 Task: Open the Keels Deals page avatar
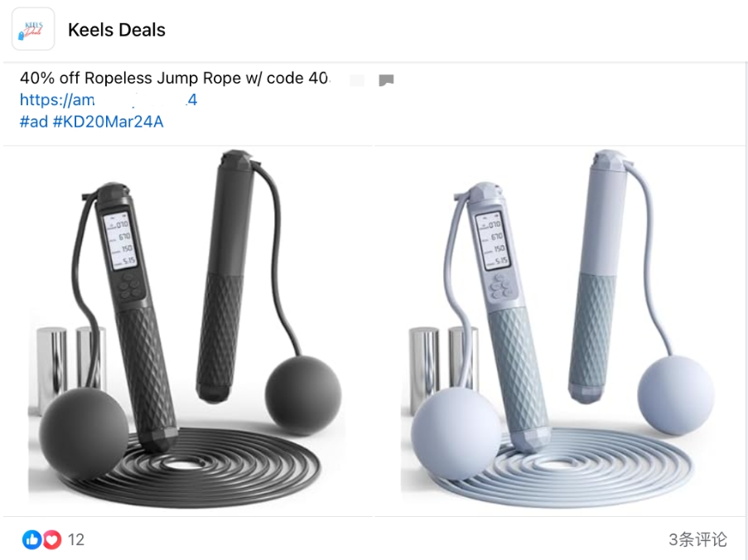(33, 29)
